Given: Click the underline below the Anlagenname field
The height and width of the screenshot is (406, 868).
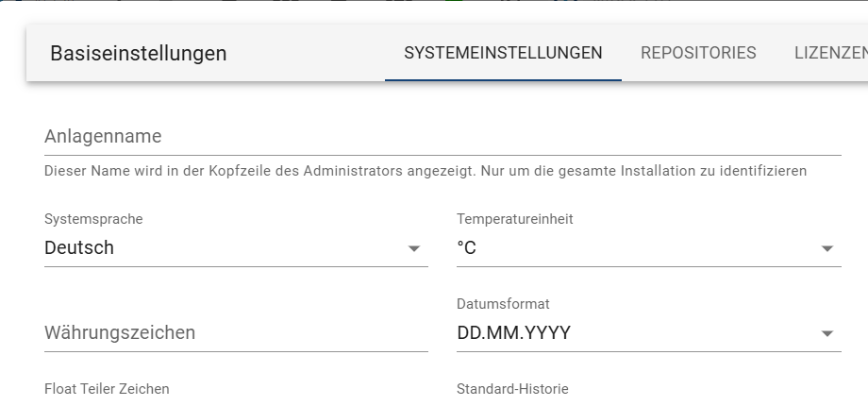Looking at the screenshot, I should coord(442,155).
